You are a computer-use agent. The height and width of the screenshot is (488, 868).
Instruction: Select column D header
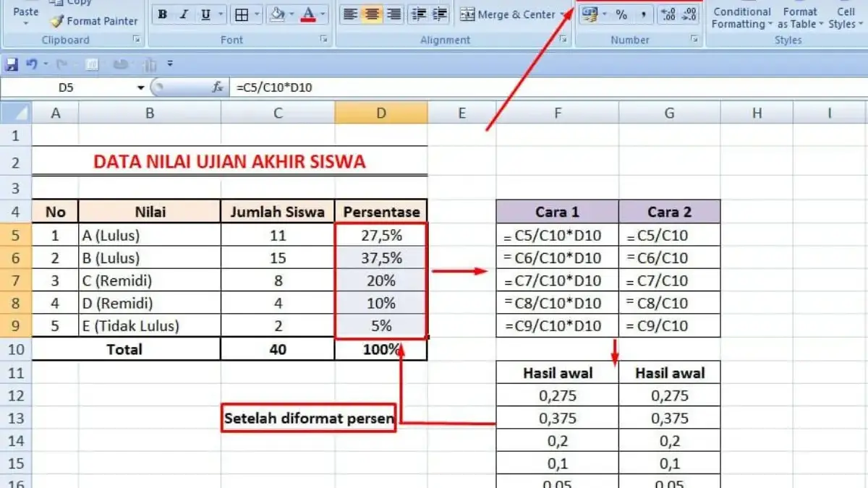(381, 113)
